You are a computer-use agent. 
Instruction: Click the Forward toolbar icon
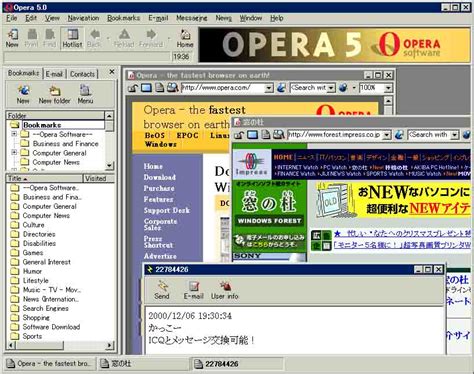tap(151, 38)
